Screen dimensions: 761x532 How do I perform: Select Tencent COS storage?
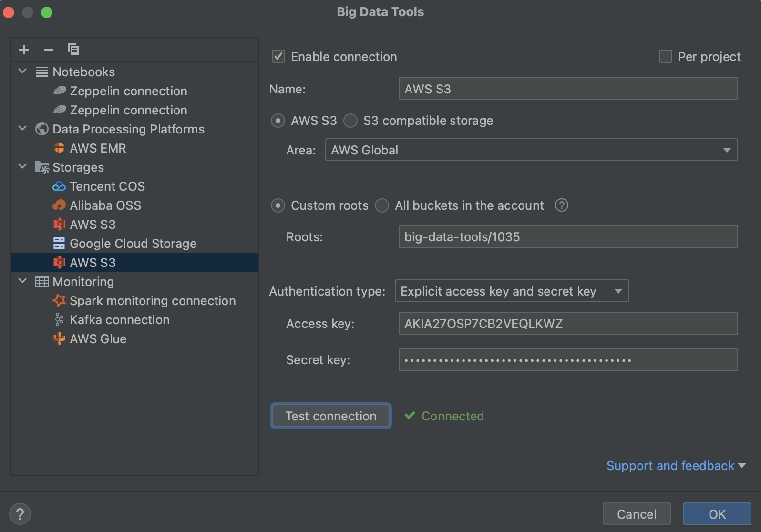(107, 186)
